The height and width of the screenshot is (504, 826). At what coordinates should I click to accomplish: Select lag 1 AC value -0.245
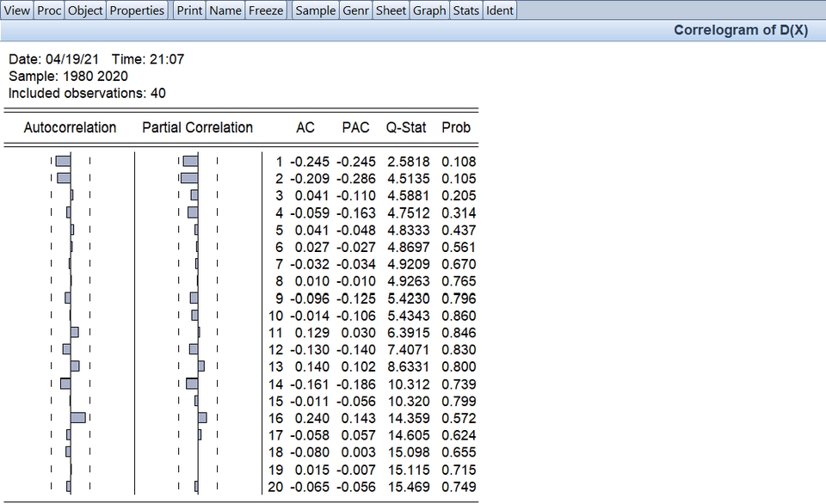(x=310, y=162)
